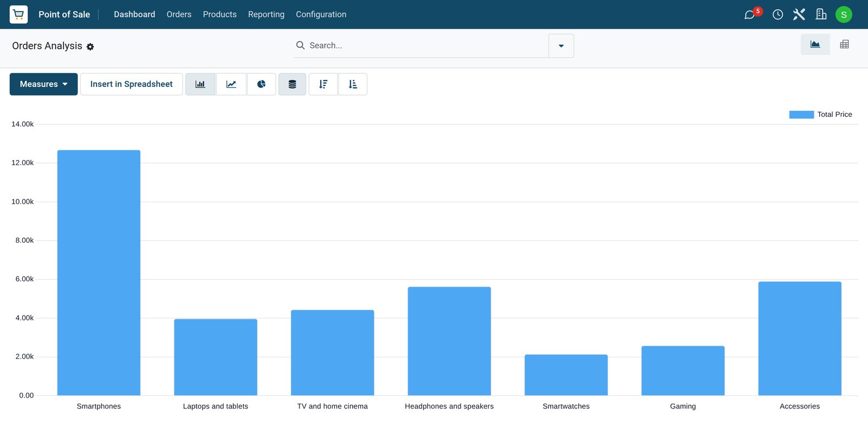Open the search options dropdown arrow
The image size is (868, 422).
click(x=561, y=46)
